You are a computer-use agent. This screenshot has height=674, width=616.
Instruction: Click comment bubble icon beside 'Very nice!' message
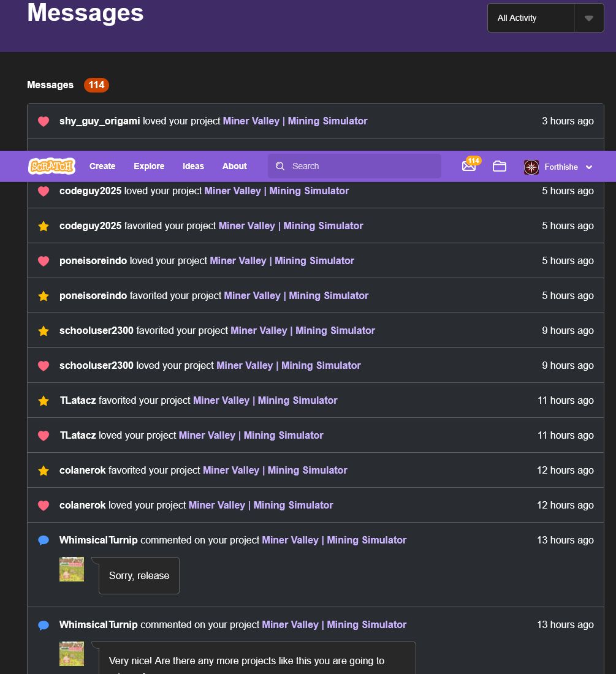point(44,625)
